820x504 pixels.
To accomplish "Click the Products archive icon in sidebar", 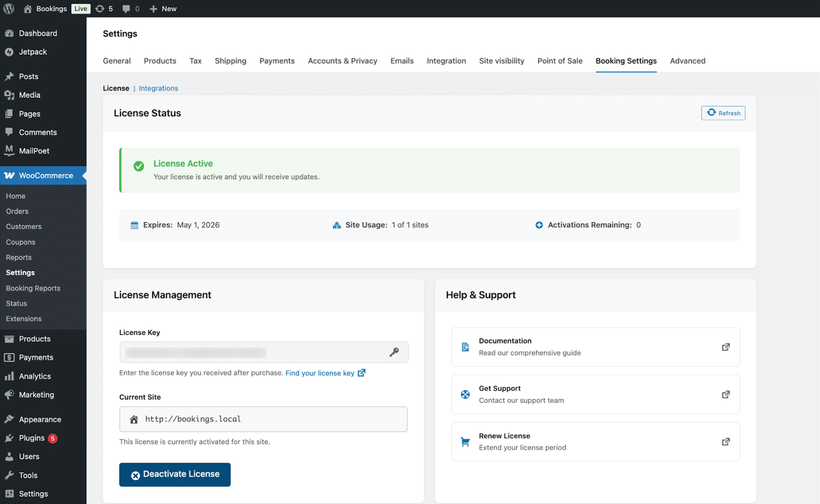I will click(9, 339).
